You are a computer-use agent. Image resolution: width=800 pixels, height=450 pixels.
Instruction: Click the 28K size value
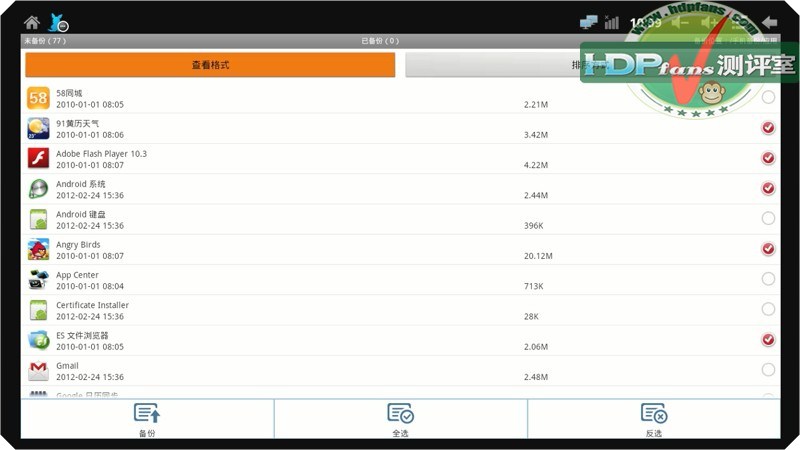531,316
